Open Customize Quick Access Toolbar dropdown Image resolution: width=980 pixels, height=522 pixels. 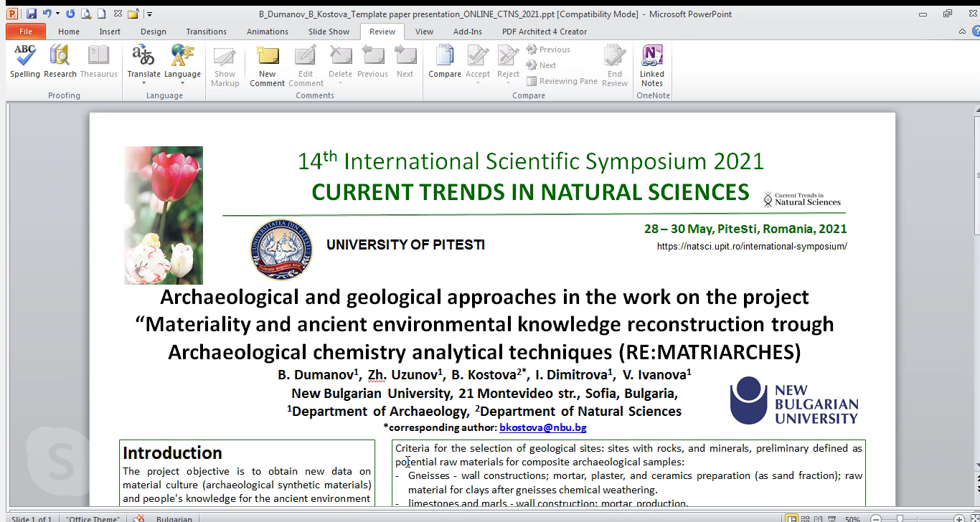coord(149,14)
